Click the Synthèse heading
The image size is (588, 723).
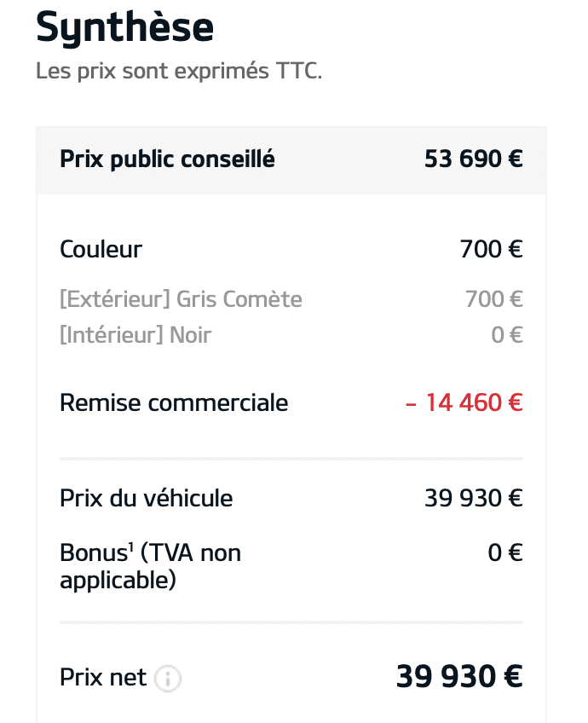[x=124, y=27]
